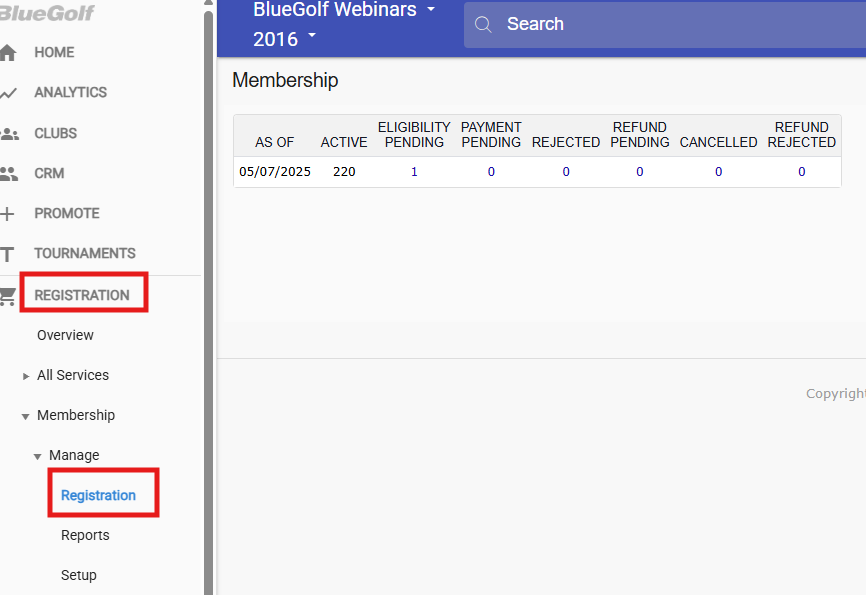Click inside the Search field
Screen dimensions: 866x595
(x=664, y=24)
